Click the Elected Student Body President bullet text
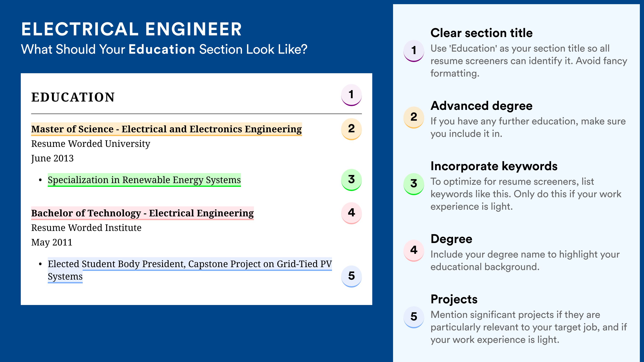 click(x=190, y=270)
